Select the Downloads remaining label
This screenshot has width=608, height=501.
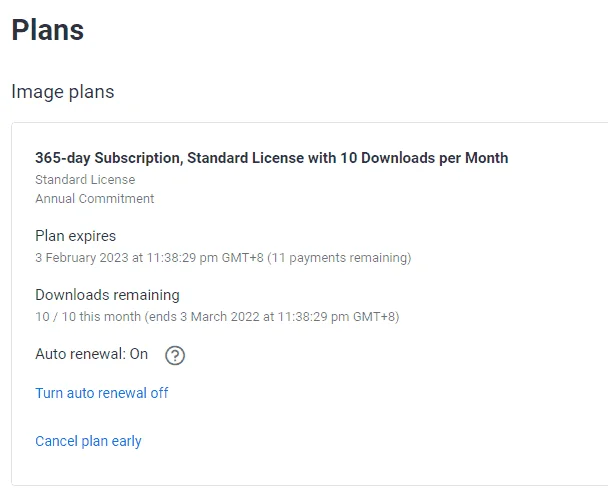(x=107, y=295)
